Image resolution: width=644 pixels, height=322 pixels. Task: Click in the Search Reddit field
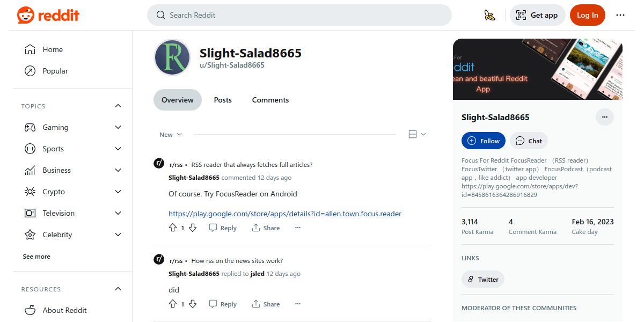pyautogui.click(x=299, y=15)
